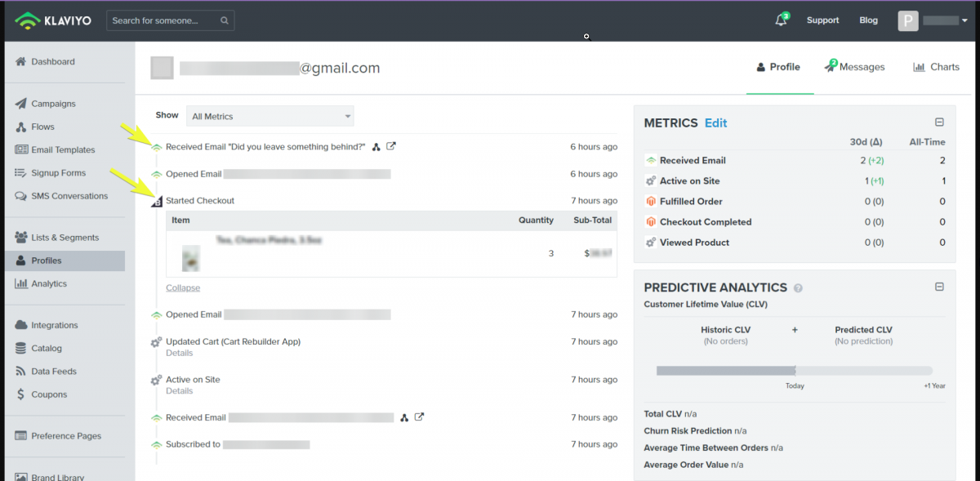
Task: Collapse the Started Checkout details
Action: (183, 287)
